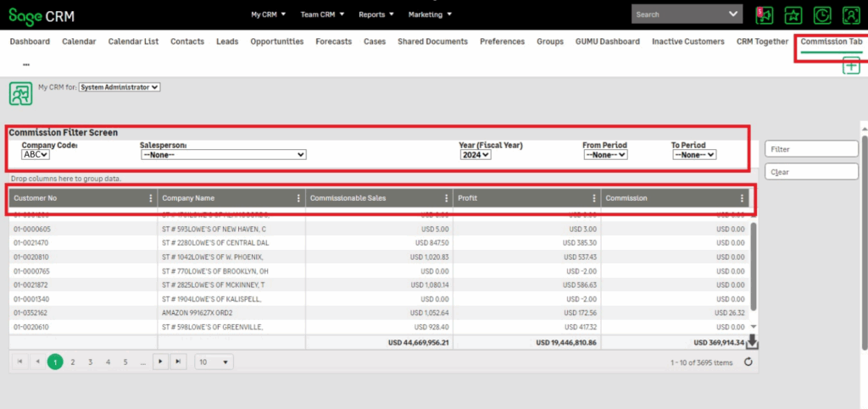868x409 pixels.
Task: Click the grid export download icon
Action: 752,342
